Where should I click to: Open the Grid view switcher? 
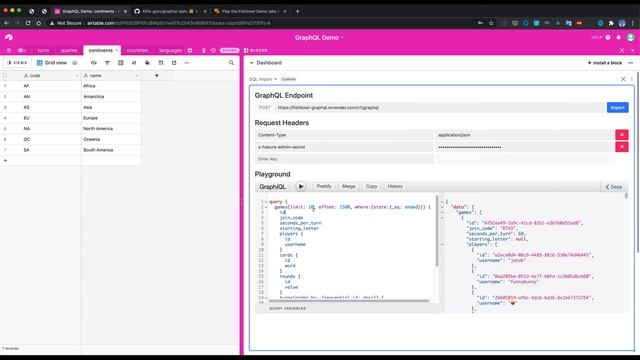coord(52,63)
